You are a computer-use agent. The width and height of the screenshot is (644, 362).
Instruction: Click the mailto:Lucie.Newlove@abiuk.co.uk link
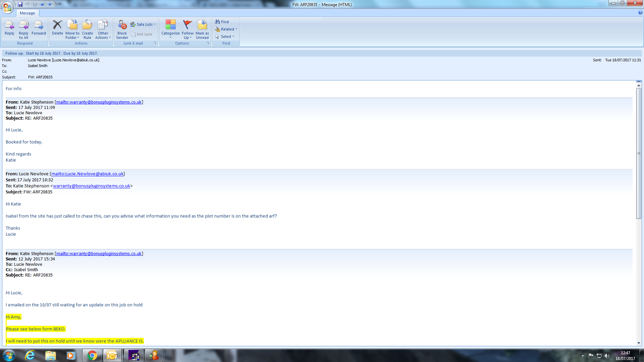pyautogui.click(x=87, y=174)
